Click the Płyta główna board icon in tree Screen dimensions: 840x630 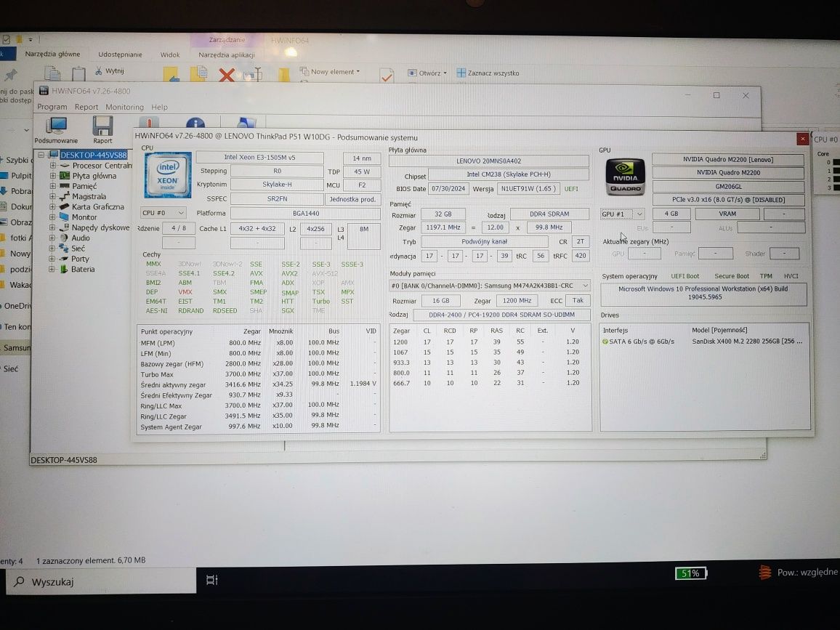(x=64, y=175)
